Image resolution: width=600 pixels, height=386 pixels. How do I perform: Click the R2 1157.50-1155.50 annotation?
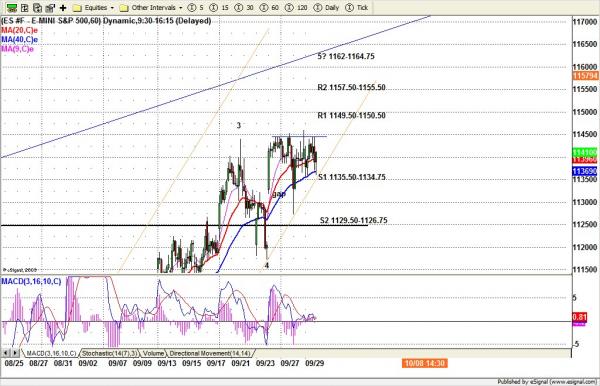tap(351, 88)
